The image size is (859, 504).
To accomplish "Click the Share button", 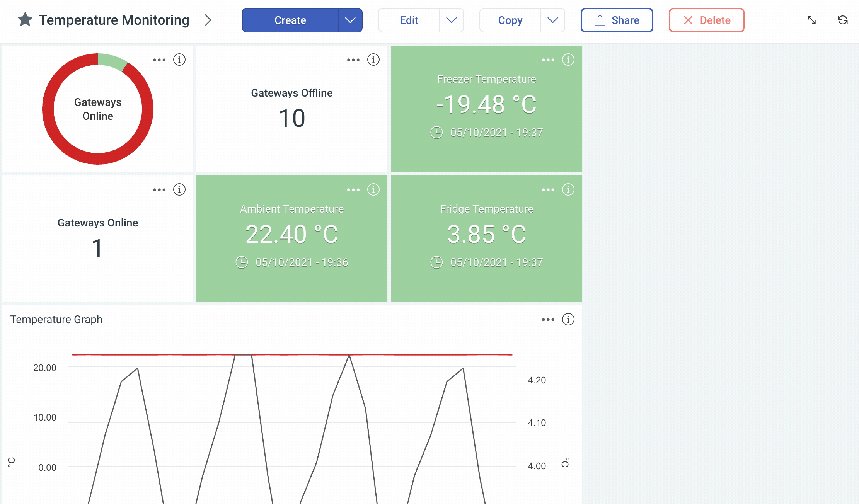I will point(617,20).
